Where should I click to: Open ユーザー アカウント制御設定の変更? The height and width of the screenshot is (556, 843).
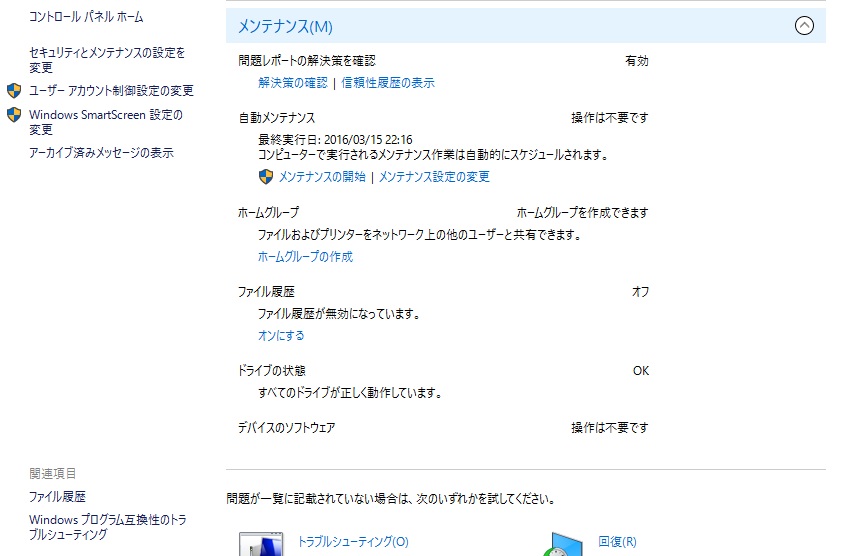pyautogui.click(x=111, y=91)
